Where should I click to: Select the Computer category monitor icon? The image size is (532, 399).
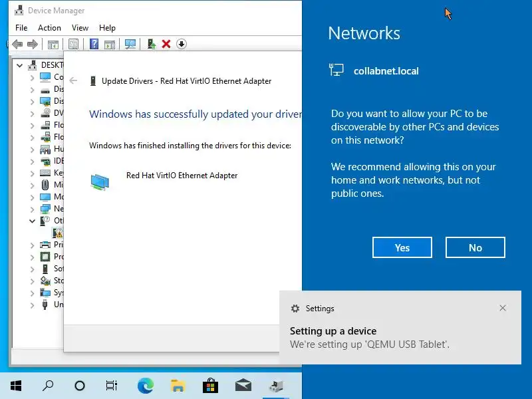(45, 77)
